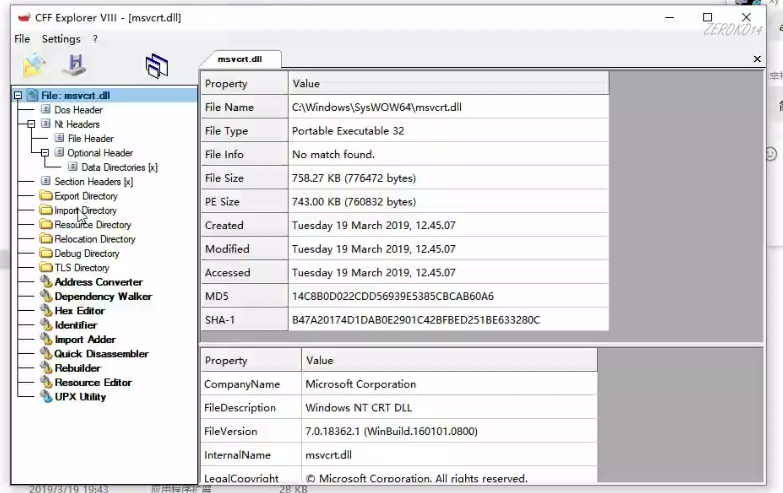
Task: Click the Import Directory folder icon
Action: [46, 210]
